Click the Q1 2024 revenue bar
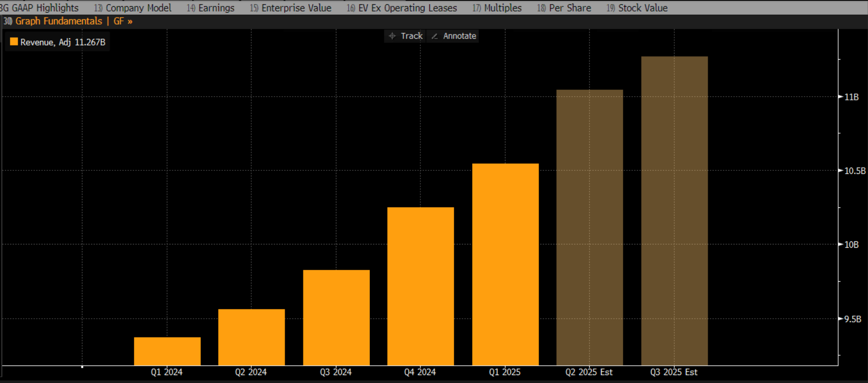Screen dimensions: 868x383 click(x=167, y=351)
